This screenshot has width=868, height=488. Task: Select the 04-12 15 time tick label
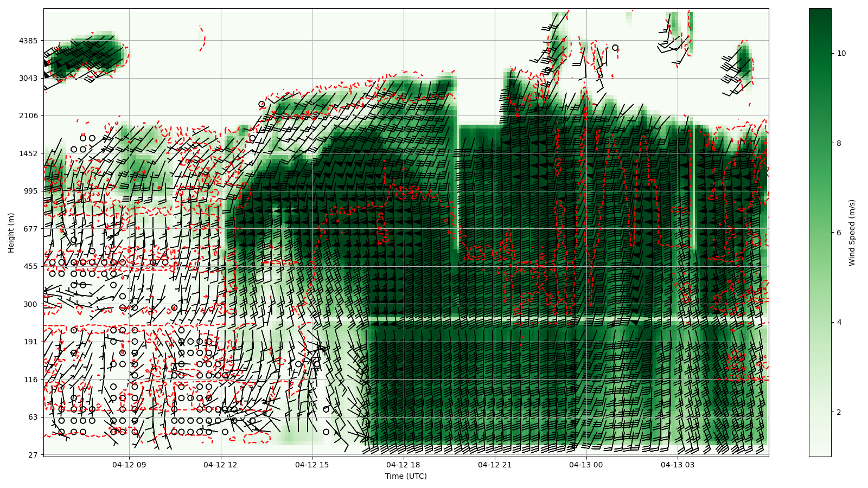(312, 465)
